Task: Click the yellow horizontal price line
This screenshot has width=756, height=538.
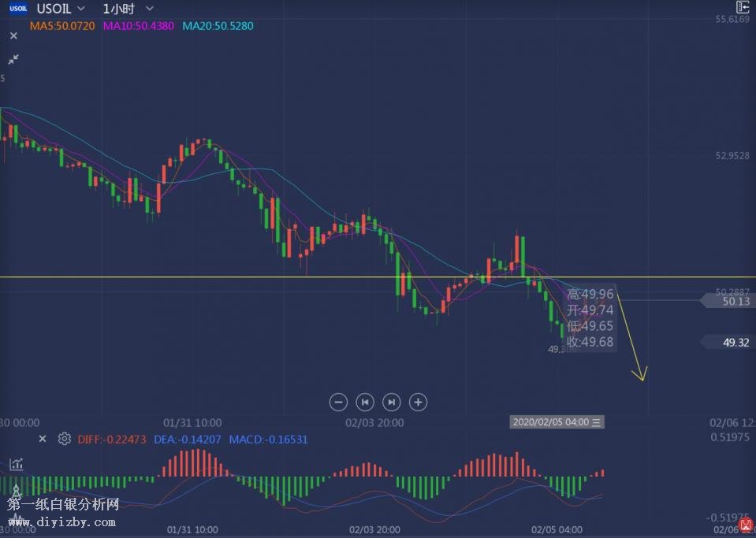Action: [236, 276]
